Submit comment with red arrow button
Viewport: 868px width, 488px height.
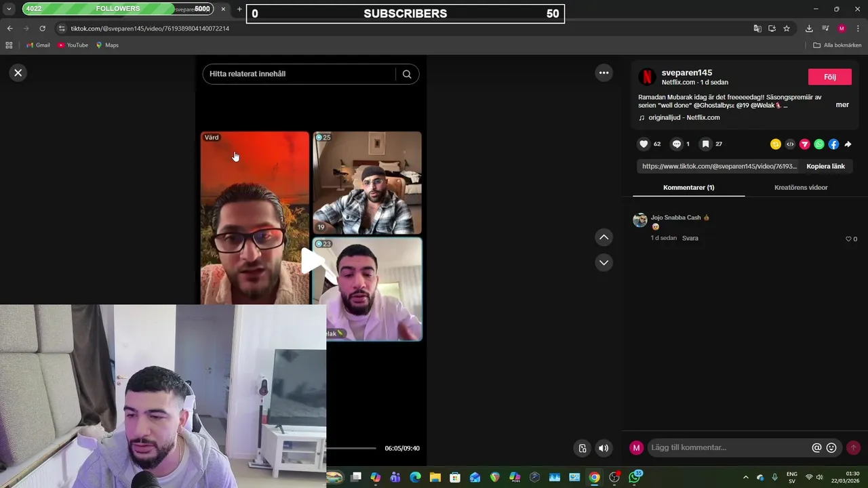click(853, 447)
